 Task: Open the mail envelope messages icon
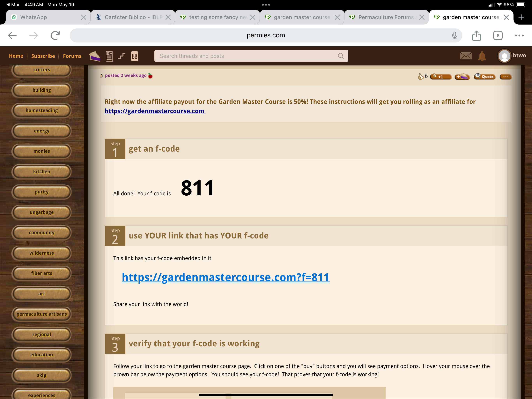click(466, 56)
